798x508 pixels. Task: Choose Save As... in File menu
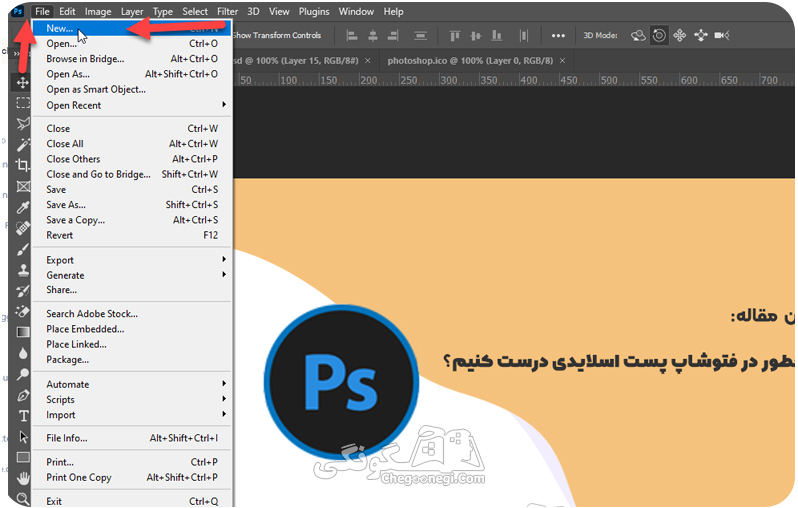pos(132,205)
